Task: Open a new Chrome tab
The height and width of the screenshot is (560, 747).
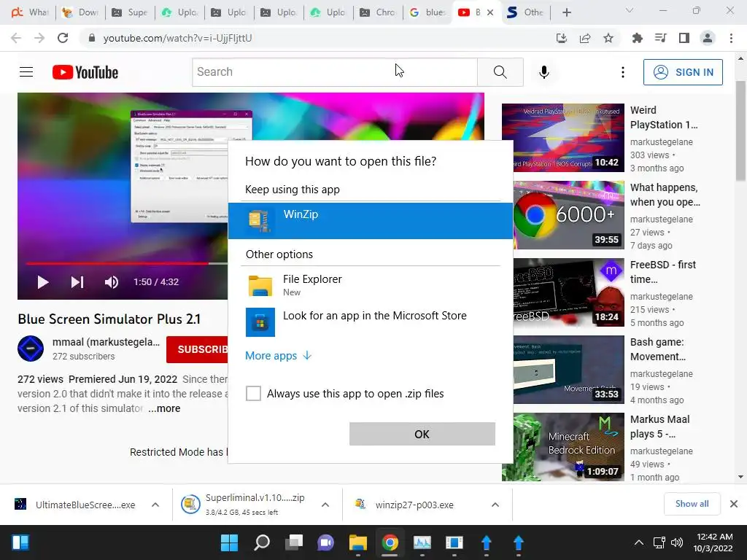Action: click(x=566, y=12)
